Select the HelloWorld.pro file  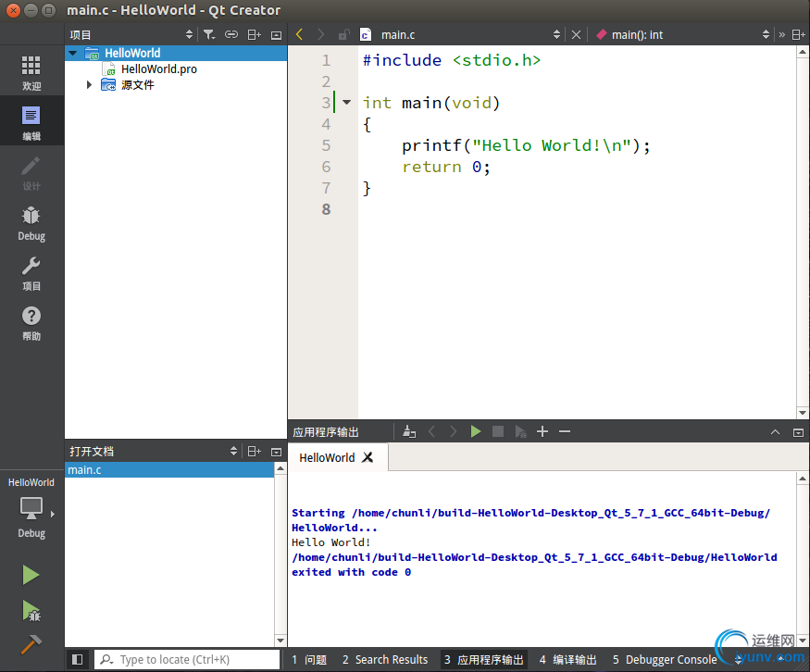pyautogui.click(x=158, y=68)
